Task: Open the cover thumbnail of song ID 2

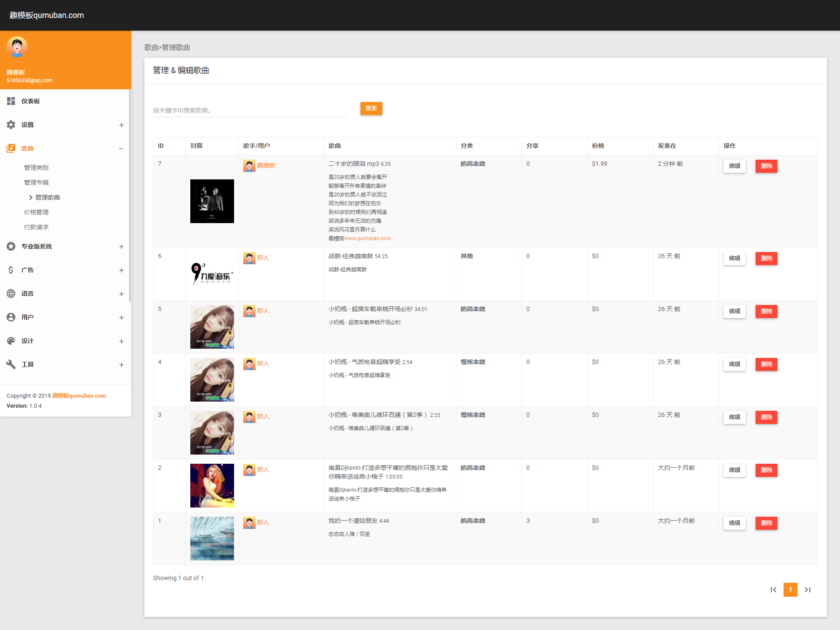Action: click(x=212, y=486)
